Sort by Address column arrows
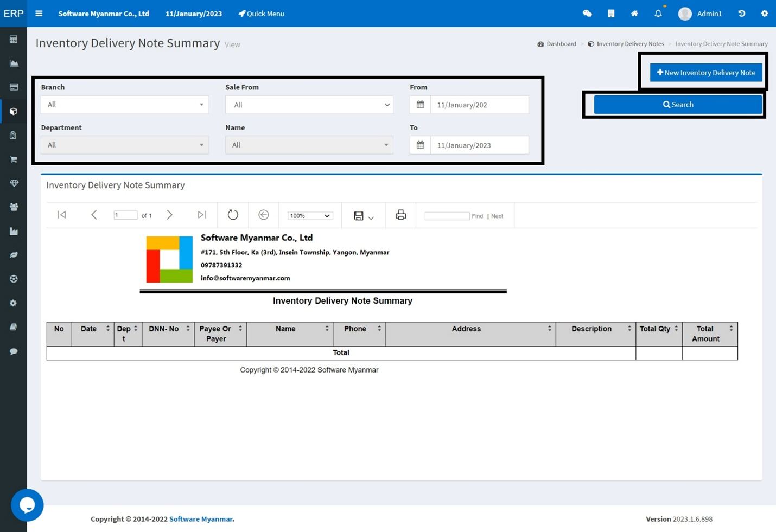The height and width of the screenshot is (532, 776). (x=549, y=328)
